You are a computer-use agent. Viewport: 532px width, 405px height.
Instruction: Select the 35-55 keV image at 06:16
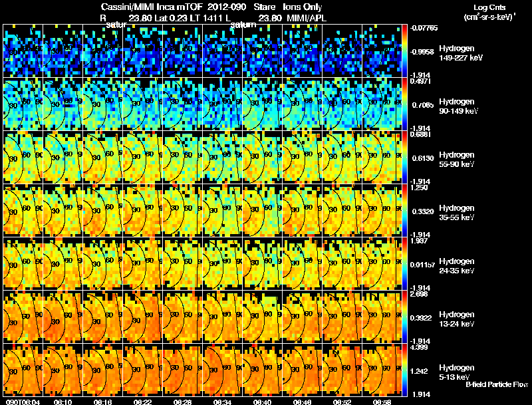[x=103, y=210]
